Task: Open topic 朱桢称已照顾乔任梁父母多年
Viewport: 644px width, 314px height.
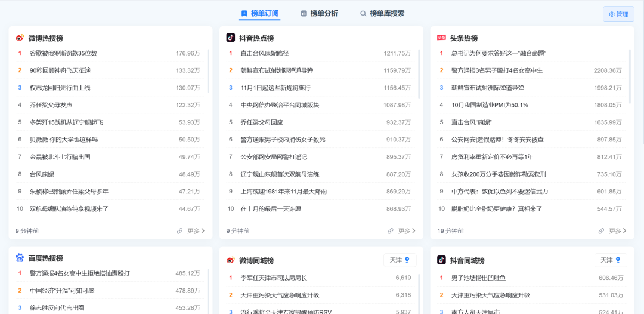Action: pyautogui.click(x=69, y=191)
